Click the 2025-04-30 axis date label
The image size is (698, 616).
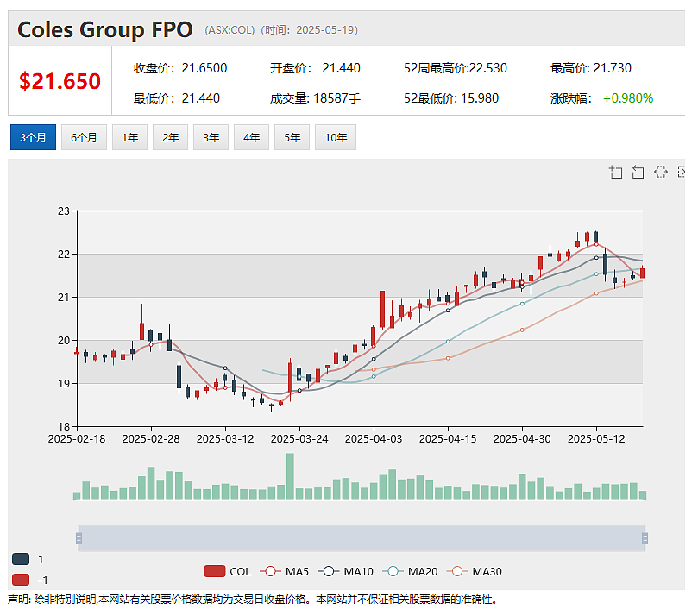[522, 439]
